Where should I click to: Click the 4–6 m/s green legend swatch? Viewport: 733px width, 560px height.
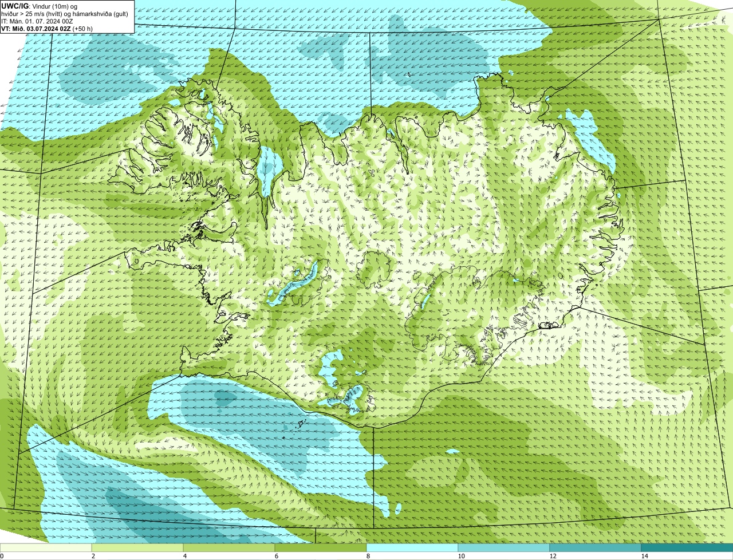point(229,547)
